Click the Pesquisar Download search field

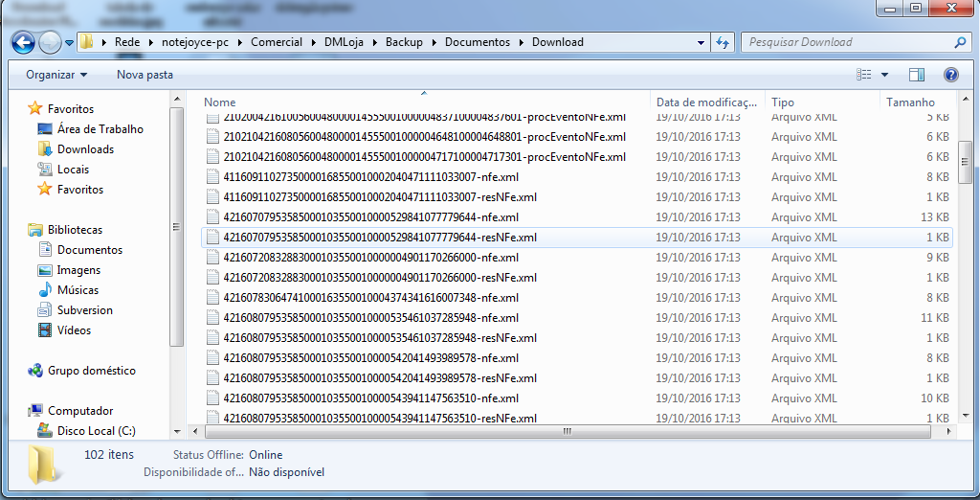[x=857, y=42]
